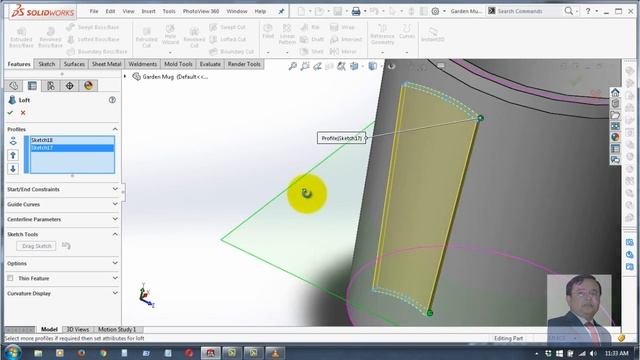Open the PhotoView 360 menu

pos(201,11)
